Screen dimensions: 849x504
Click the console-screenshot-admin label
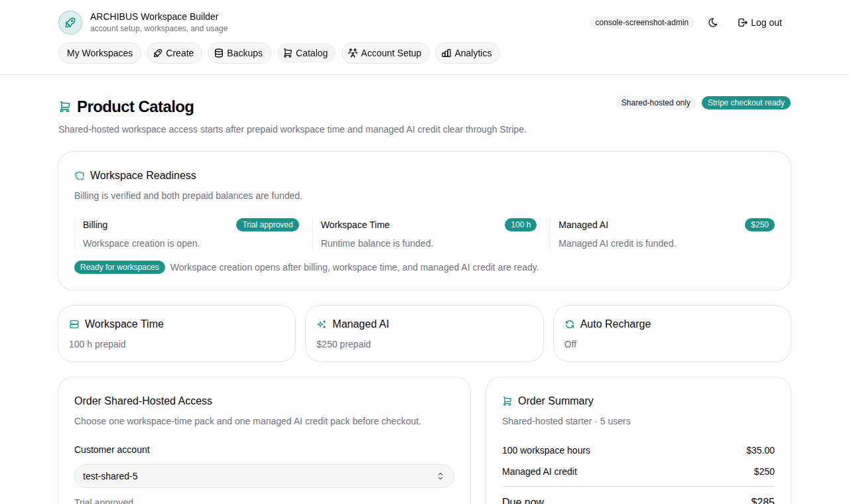tap(641, 22)
